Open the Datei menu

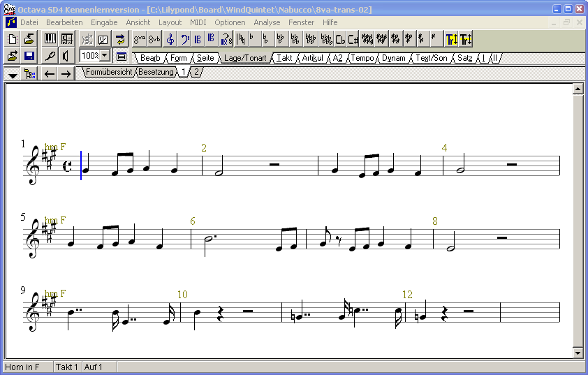(x=29, y=22)
